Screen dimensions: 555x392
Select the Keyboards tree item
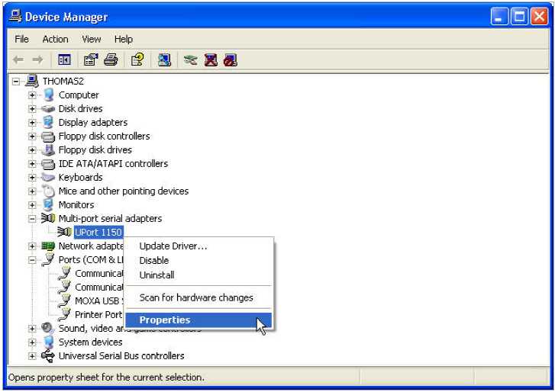click(x=81, y=178)
